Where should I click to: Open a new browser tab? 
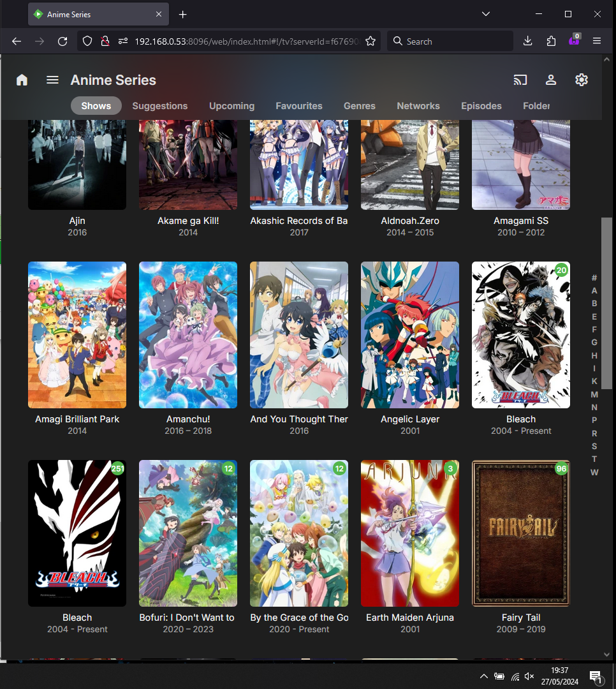[x=183, y=15]
